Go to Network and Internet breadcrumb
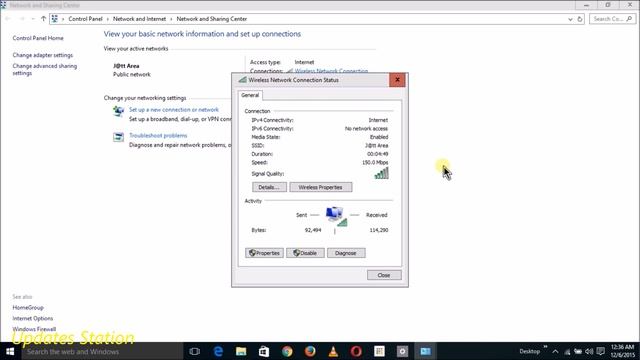 139,19
